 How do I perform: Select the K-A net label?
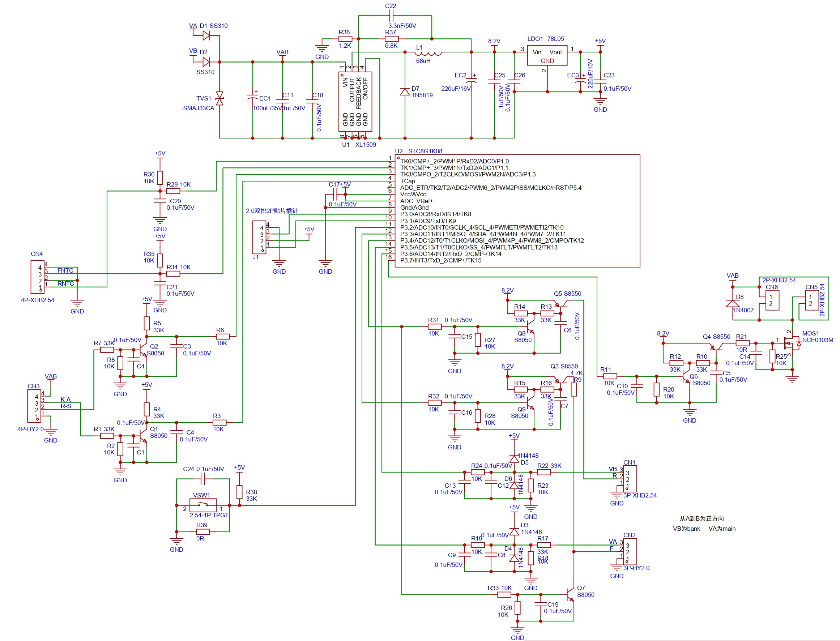tap(65, 399)
